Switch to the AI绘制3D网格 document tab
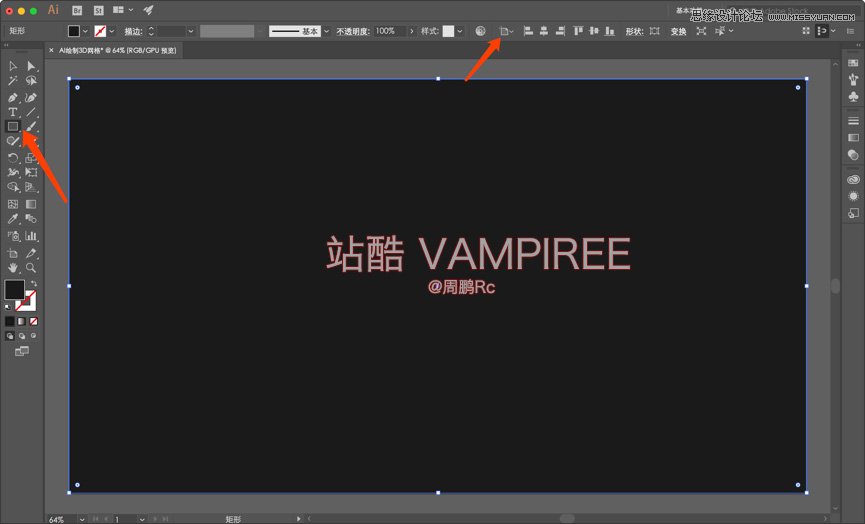Screen dimensions: 865x524 tap(118, 50)
